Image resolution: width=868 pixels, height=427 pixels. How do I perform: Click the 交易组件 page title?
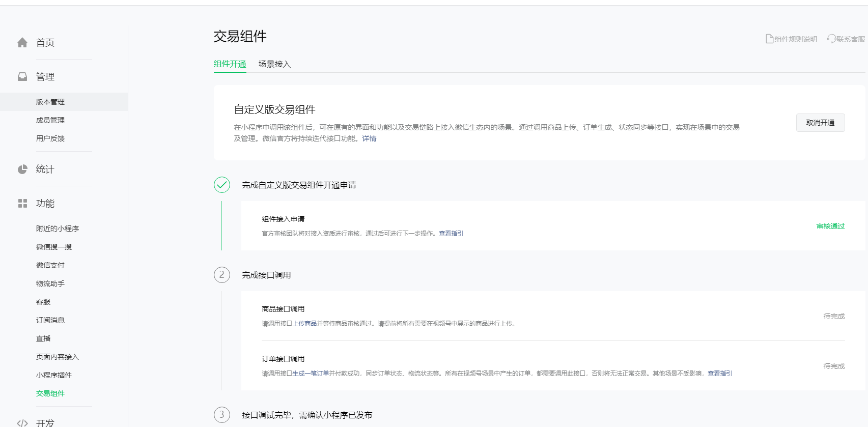pyautogui.click(x=240, y=36)
